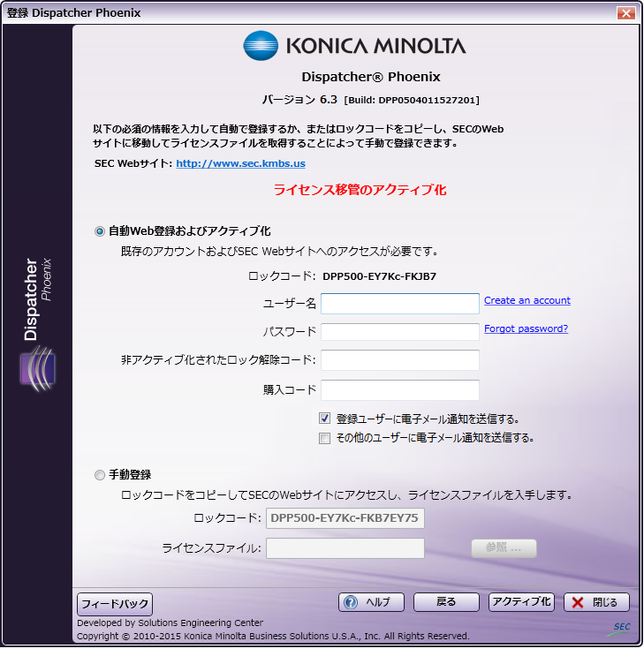This screenshot has width=644, height=649.
Task: Click the Back (戻る) button
Action: pos(446,602)
